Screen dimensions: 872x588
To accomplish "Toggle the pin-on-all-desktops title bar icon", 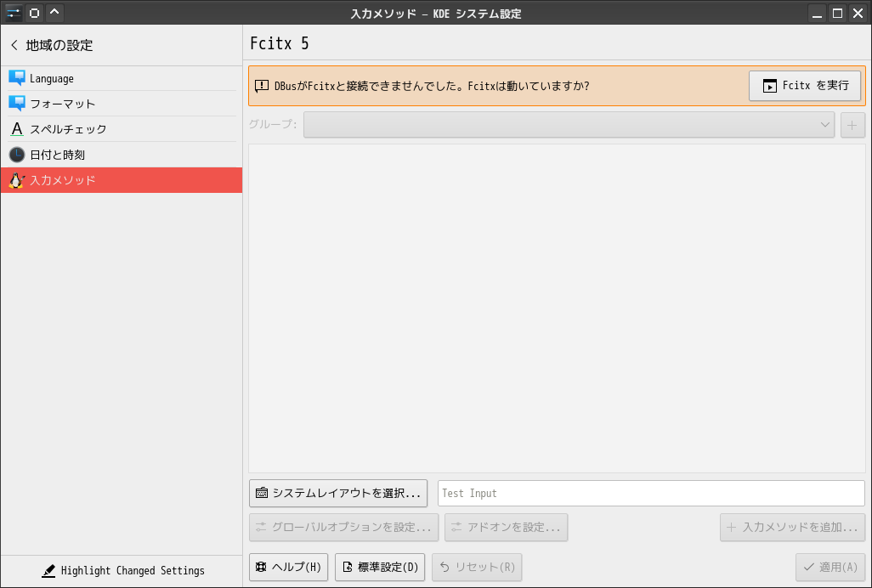I will point(35,13).
